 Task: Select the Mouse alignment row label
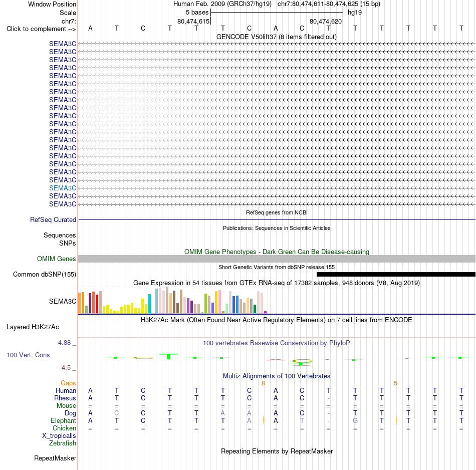[x=66, y=406]
